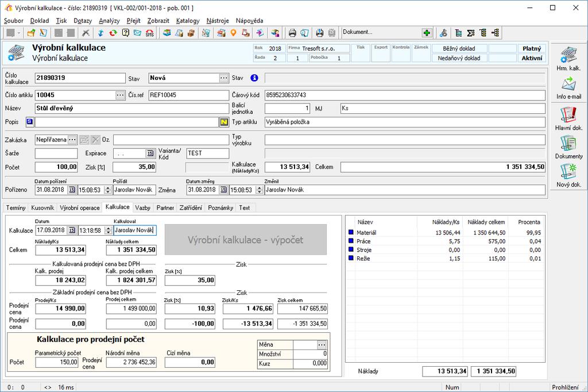Click the printer toolbar icon
The width and height of the screenshot is (588, 392).
coord(292,33)
